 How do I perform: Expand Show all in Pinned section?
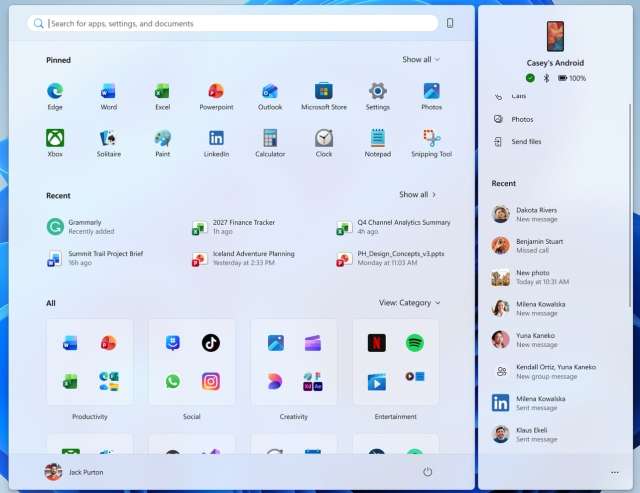pyautogui.click(x=421, y=60)
